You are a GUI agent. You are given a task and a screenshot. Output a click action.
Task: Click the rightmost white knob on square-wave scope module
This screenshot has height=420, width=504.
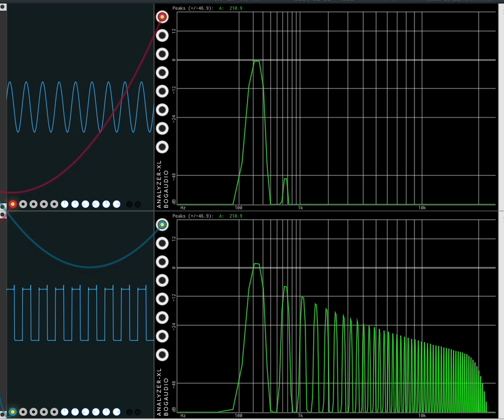click(x=116, y=412)
